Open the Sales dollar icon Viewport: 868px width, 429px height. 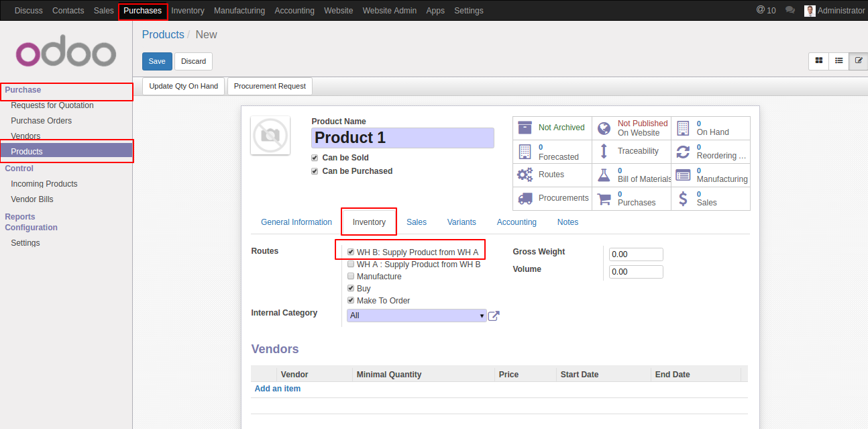point(683,198)
